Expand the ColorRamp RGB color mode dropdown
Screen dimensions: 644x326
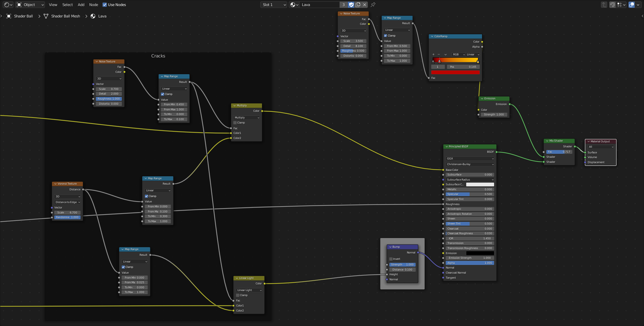point(457,54)
